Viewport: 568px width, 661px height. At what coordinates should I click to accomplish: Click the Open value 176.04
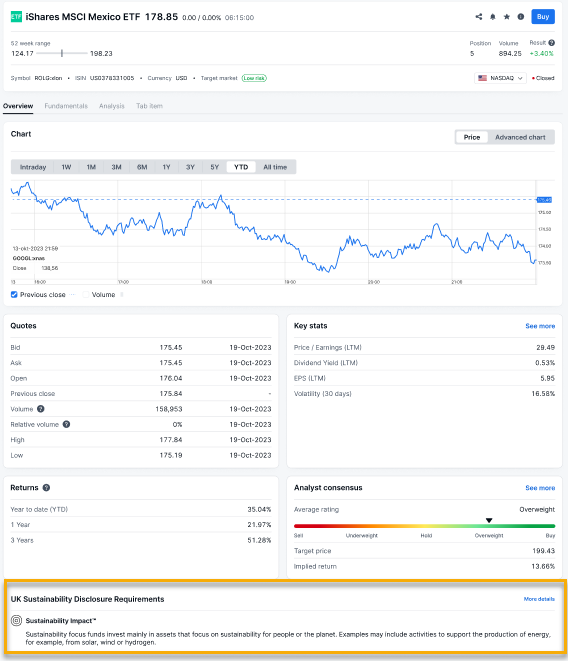171,378
